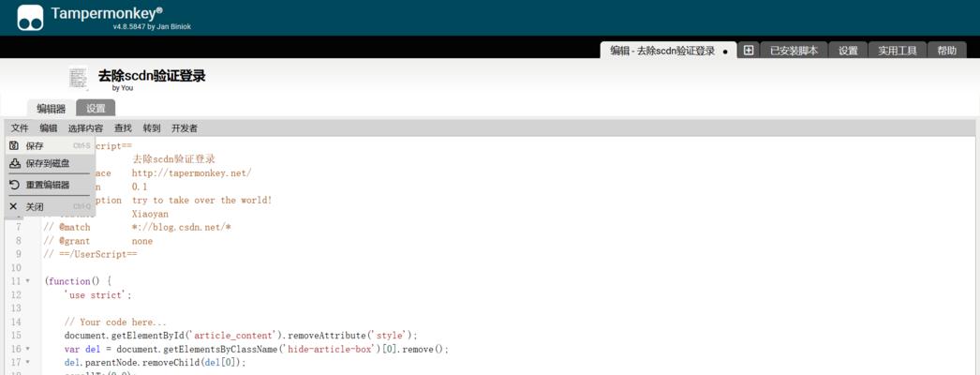Open the top-right 设置 tab
980x375 pixels.
point(848,51)
